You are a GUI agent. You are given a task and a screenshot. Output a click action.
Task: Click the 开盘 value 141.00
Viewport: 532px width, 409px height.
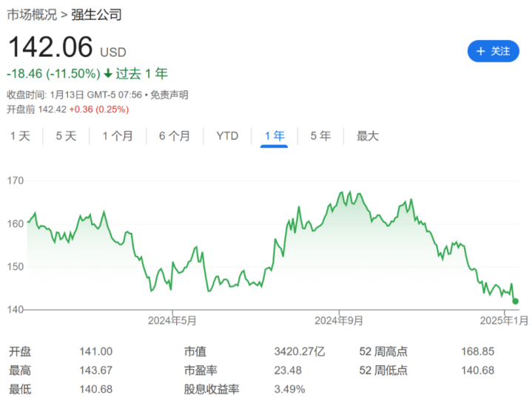[x=96, y=351]
